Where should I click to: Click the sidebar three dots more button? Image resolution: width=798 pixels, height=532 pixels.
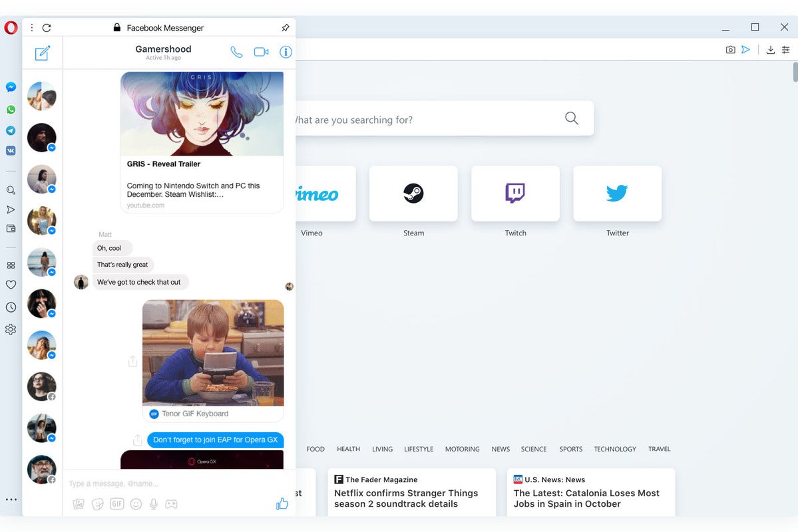click(x=11, y=499)
